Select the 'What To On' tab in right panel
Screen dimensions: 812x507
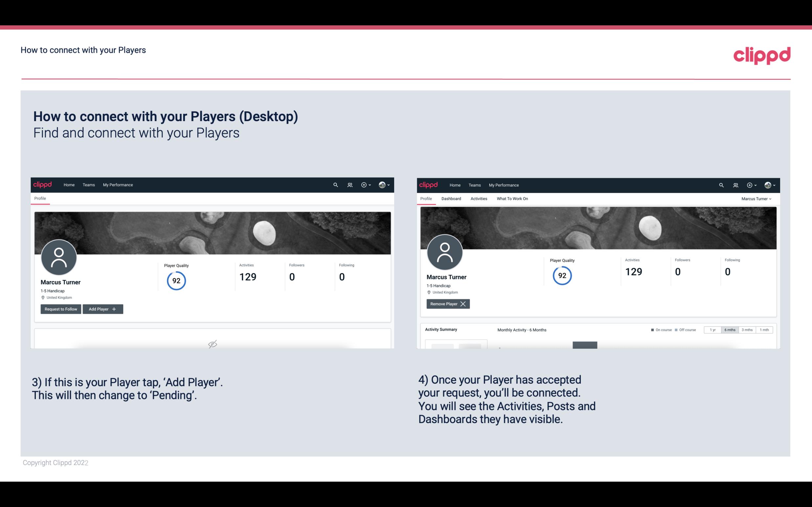[512, 199]
